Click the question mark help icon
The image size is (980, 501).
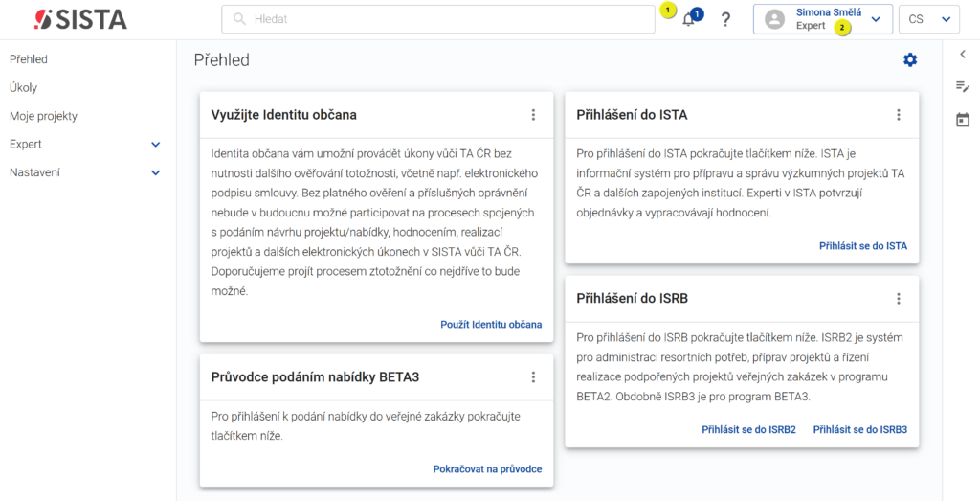[x=725, y=19]
